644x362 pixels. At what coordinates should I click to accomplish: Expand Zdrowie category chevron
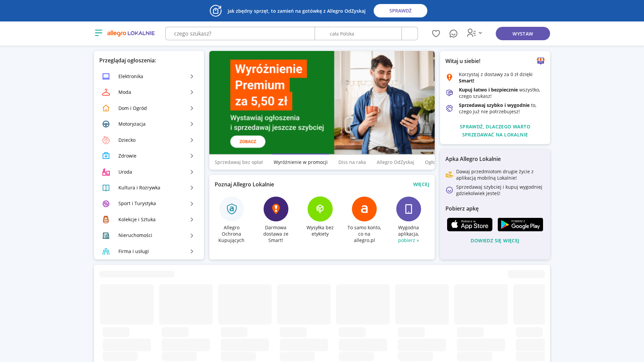coord(192,156)
